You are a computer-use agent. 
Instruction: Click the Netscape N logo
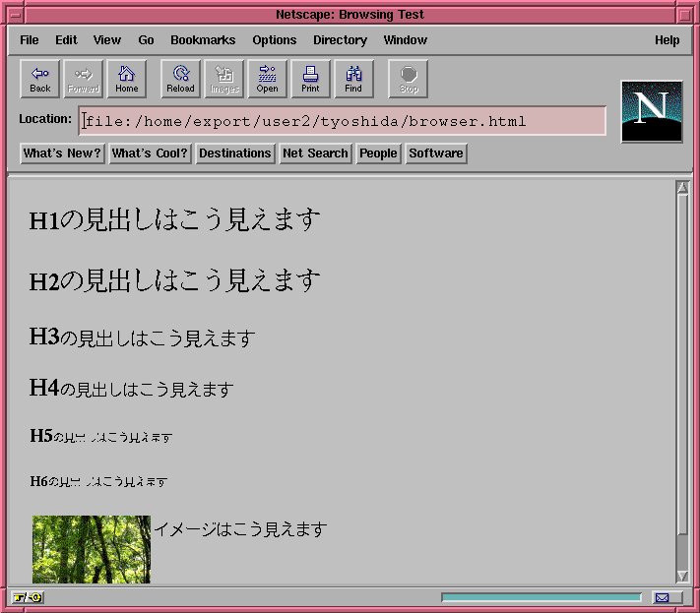[x=652, y=111]
